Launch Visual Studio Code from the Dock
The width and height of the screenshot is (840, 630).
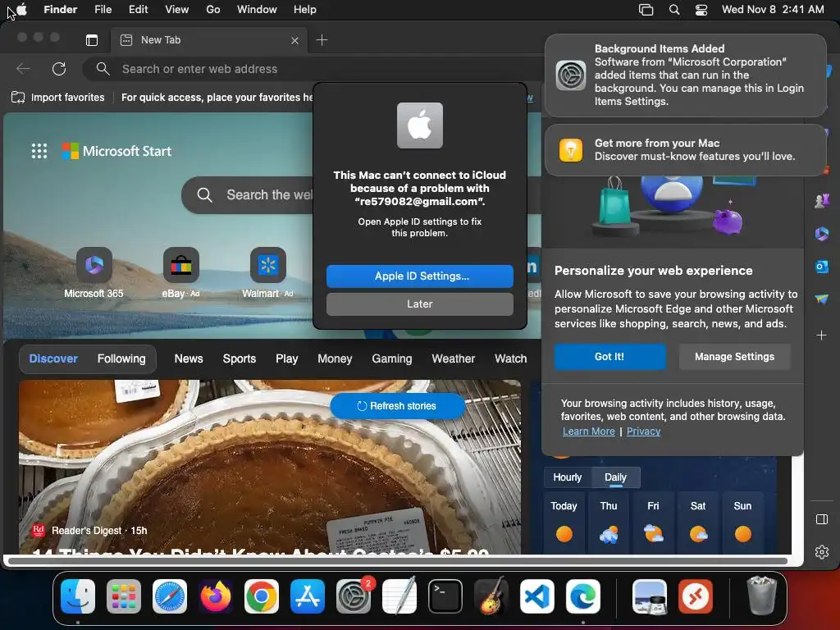[x=536, y=596]
